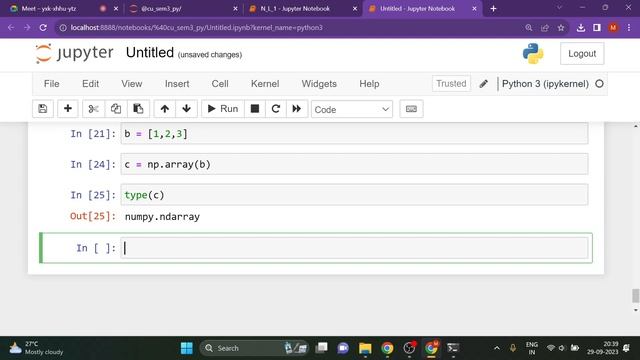Click the numpy.ndarray output text
Image resolution: width=640 pixels, height=360 pixels.
point(162,217)
